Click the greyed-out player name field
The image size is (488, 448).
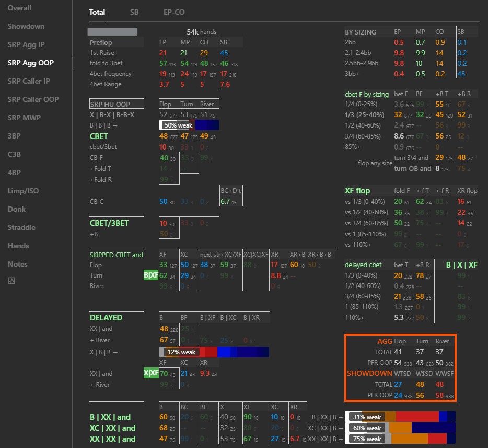tap(112, 32)
